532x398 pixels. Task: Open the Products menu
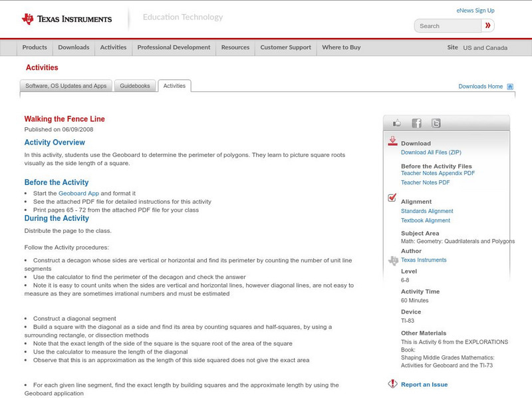click(35, 47)
